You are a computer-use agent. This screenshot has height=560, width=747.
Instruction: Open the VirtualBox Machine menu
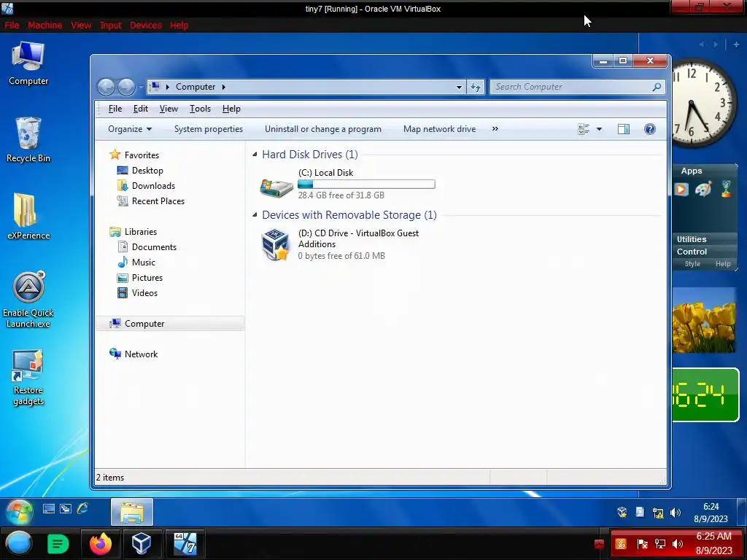click(x=44, y=26)
